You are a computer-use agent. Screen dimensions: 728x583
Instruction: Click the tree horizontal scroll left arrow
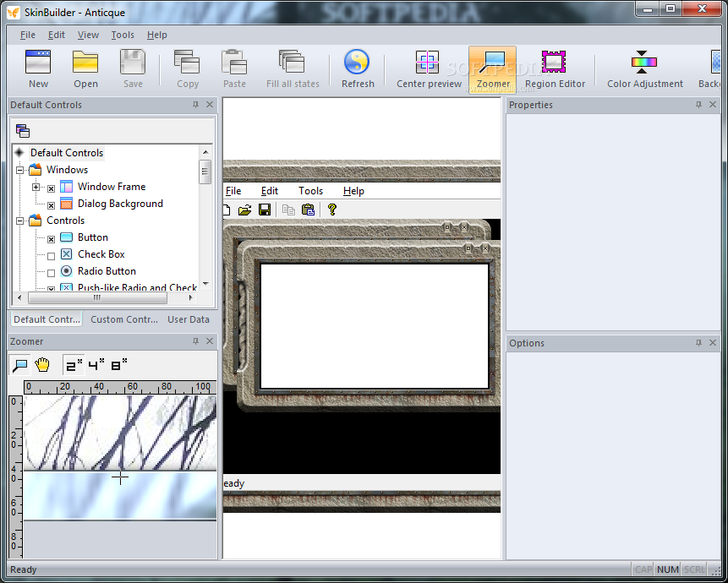coord(19,297)
